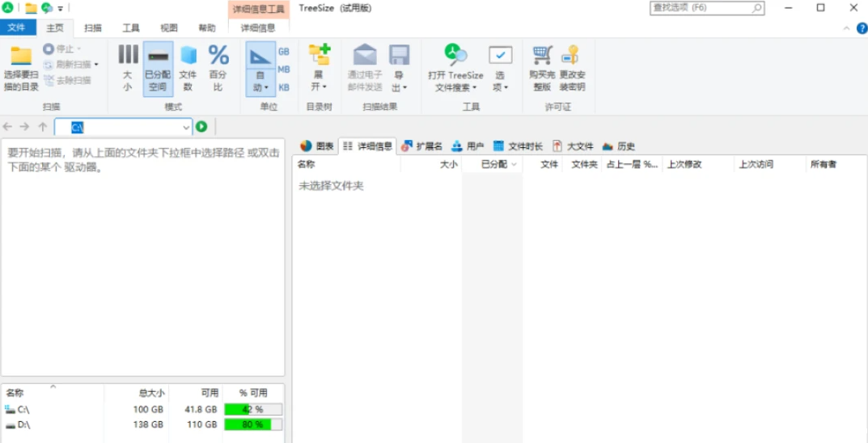Switch to the 图表 chart tab

[x=317, y=146]
